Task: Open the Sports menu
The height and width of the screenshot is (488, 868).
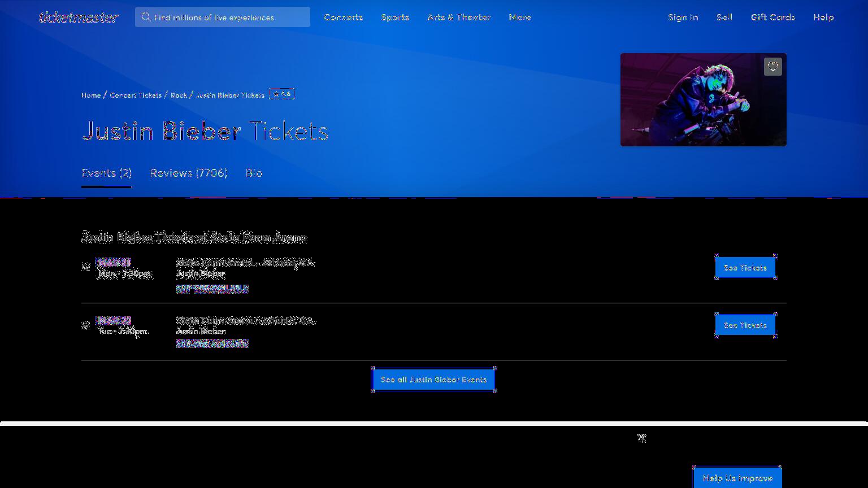Action: point(395,18)
